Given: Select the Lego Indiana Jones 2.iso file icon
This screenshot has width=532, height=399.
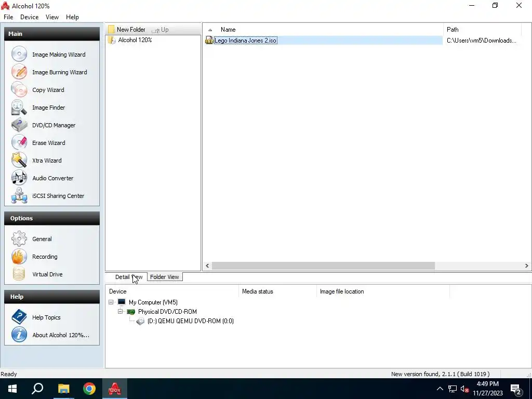Looking at the screenshot, I should point(209,41).
